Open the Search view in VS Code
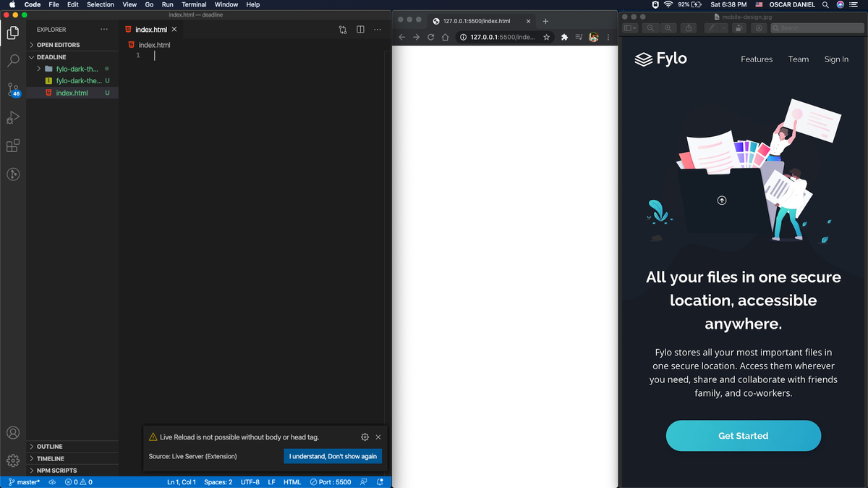868x488 pixels. click(13, 61)
